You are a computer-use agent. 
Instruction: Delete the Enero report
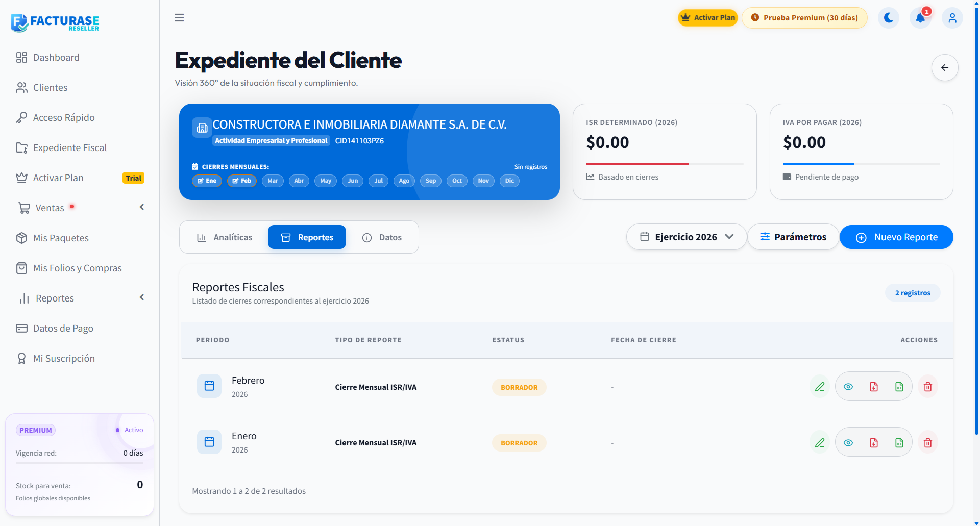(x=928, y=442)
